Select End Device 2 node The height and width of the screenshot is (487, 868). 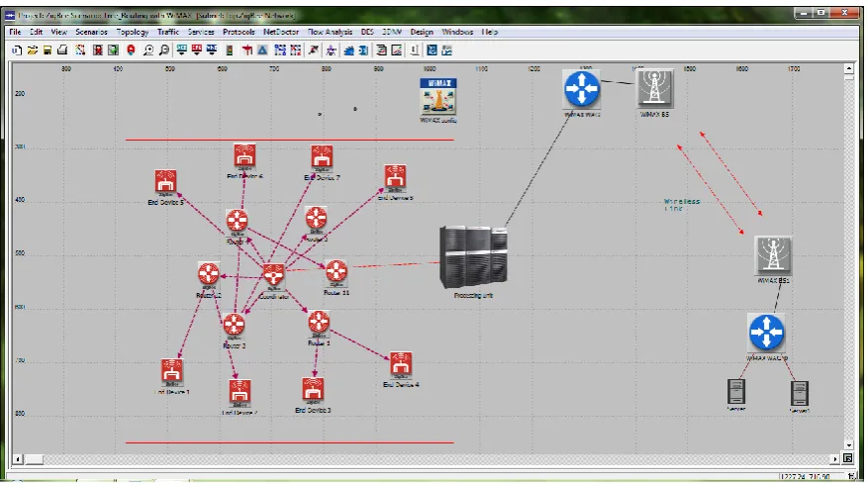point(240,393)
